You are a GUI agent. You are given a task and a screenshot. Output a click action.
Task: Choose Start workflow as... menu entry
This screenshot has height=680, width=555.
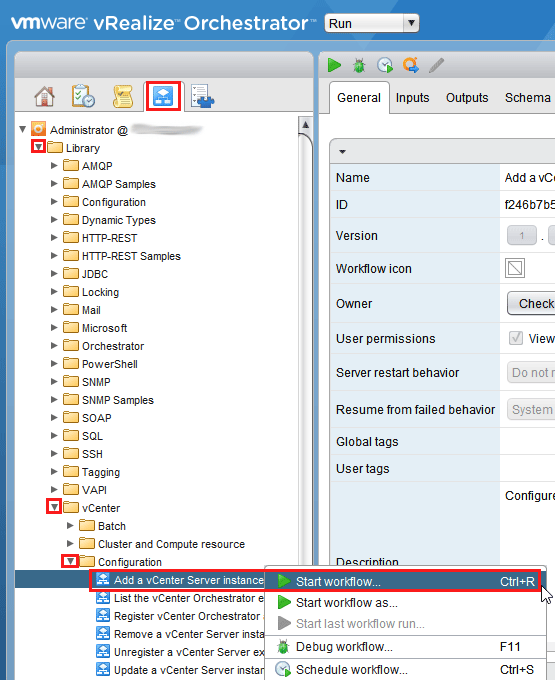coord(405,603)
